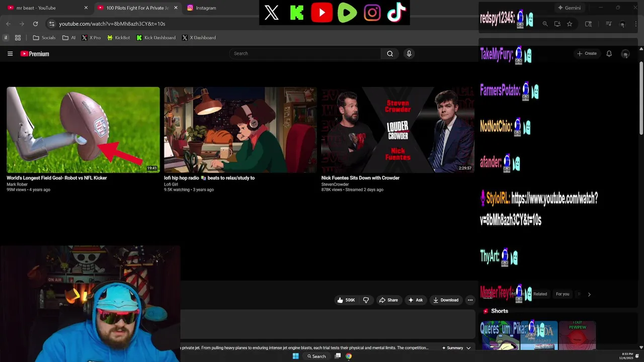Bookmark this page with the star

tap(570, 24)
